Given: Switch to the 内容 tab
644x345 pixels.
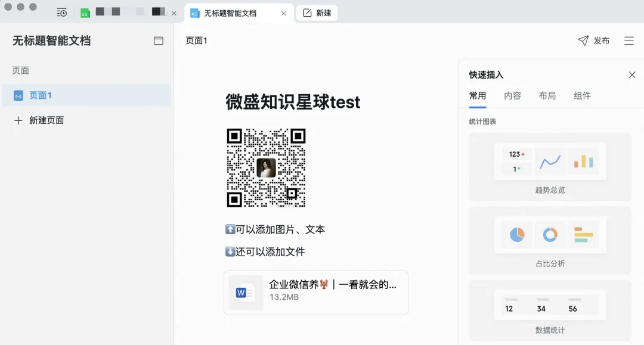Looking at the screenshot, I should click(x=513, y=95).
